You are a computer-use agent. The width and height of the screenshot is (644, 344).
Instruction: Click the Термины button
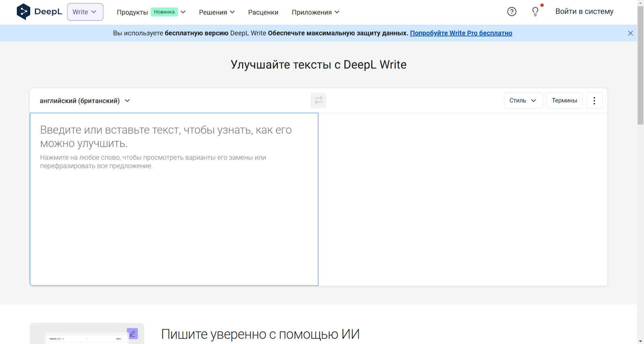click(x=564, y=101)
